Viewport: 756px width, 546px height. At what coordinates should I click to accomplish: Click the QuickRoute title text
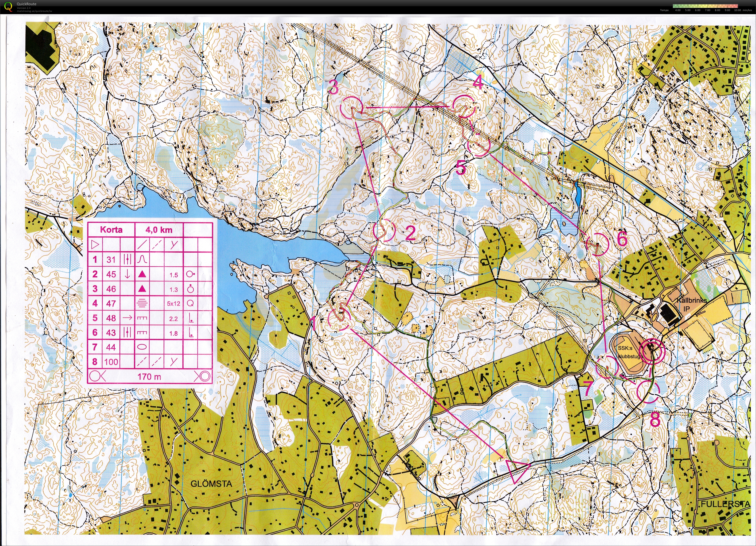[26, 4]
